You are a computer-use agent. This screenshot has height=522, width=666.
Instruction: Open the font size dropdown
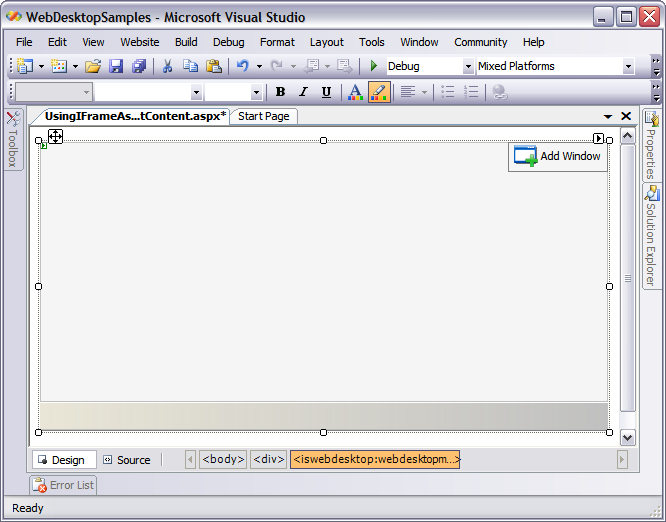point(256,92)
